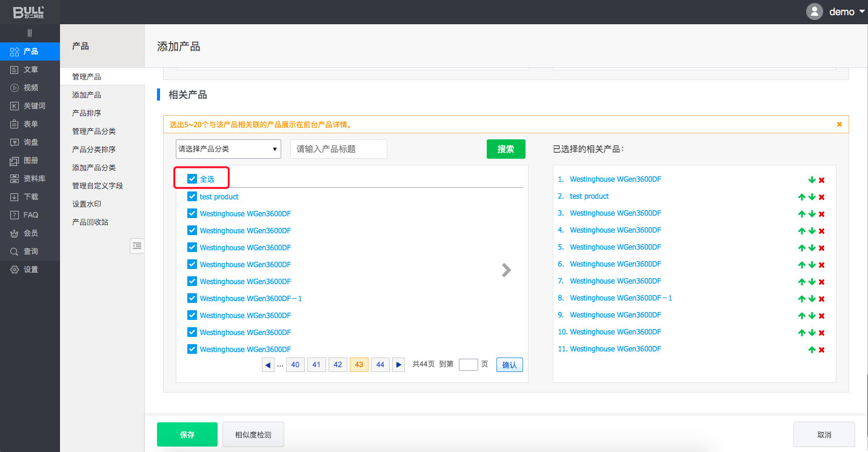The image size is (868, 452).
Task: Click the green 搜索 button
Action: point(506,149)
